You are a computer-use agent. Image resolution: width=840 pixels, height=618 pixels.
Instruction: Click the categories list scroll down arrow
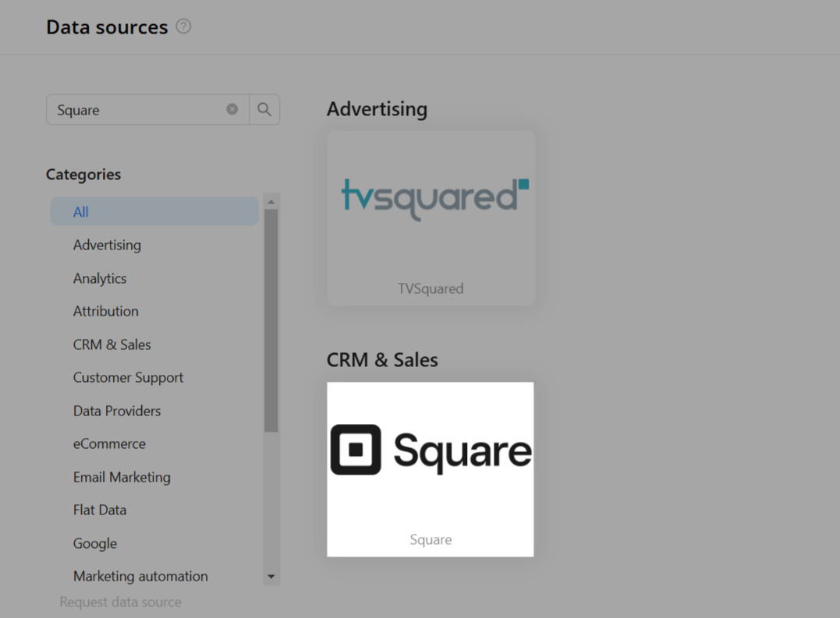(x=271, y=576)
